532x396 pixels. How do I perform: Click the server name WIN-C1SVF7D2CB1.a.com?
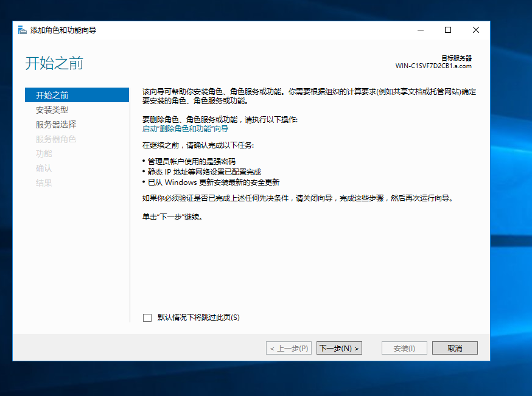[433, 66]
